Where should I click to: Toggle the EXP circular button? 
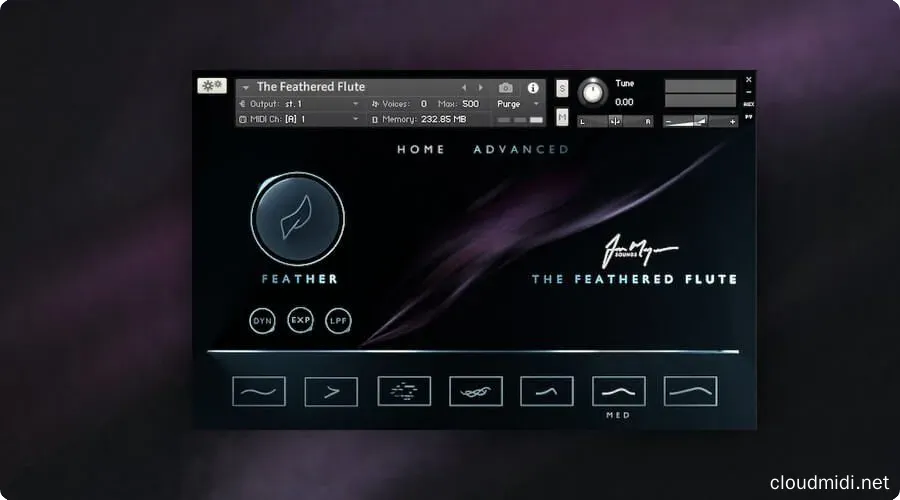pos(300,320)
